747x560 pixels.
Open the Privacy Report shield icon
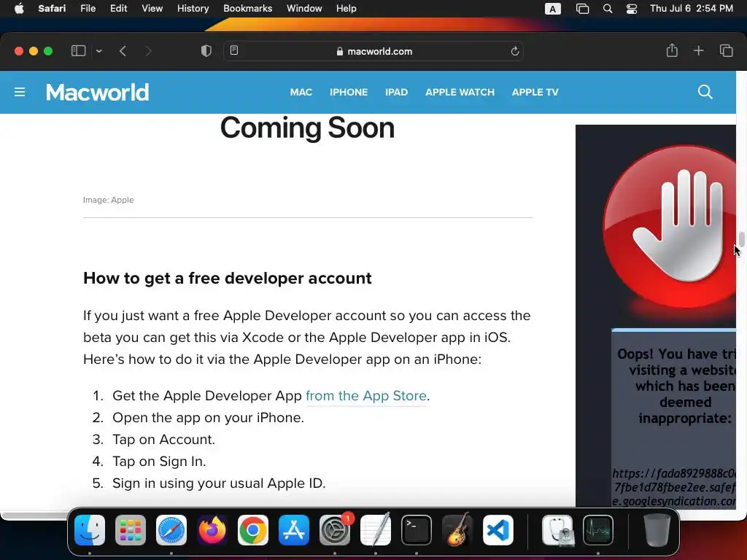pos(206,51)
